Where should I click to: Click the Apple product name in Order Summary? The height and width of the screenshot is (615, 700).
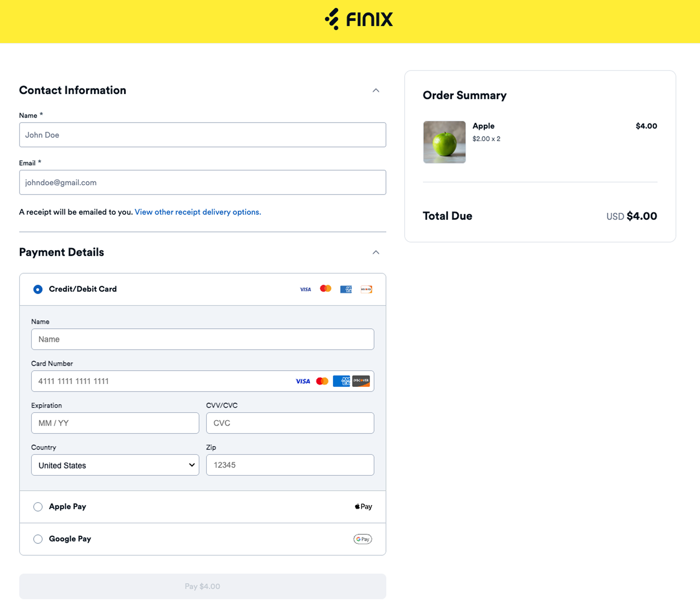coord(483,126)
